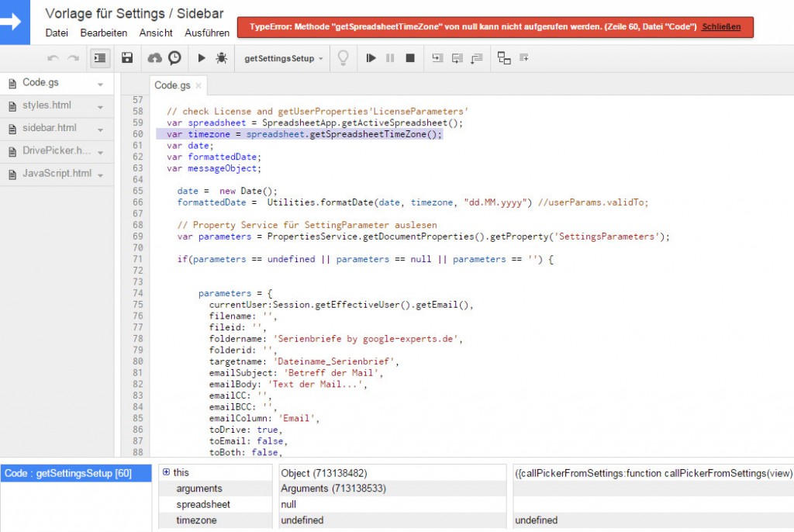Image resolution: width=794 pixels, height=532 pixels.
Task: Toggle the file list sidebar
Action: 98,57
